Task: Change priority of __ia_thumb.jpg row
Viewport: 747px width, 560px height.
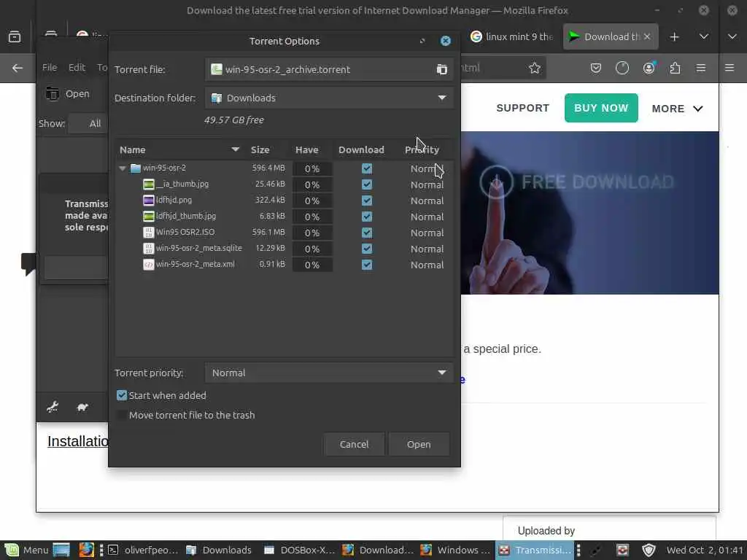Action: pyautogui.click(x=427, y=184)
